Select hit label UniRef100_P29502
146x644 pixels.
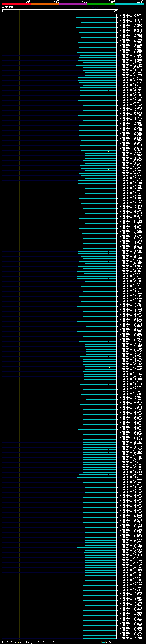[x=131, y=85]
